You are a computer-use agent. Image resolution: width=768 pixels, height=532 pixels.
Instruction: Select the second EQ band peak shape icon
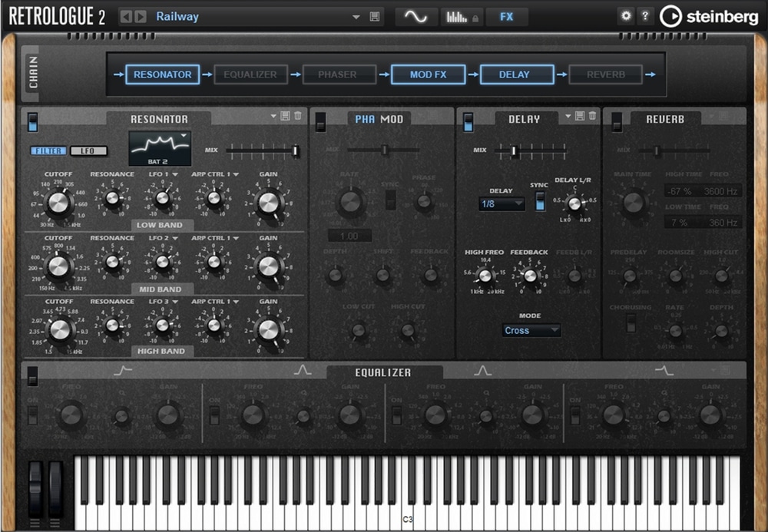pos(302,371)
